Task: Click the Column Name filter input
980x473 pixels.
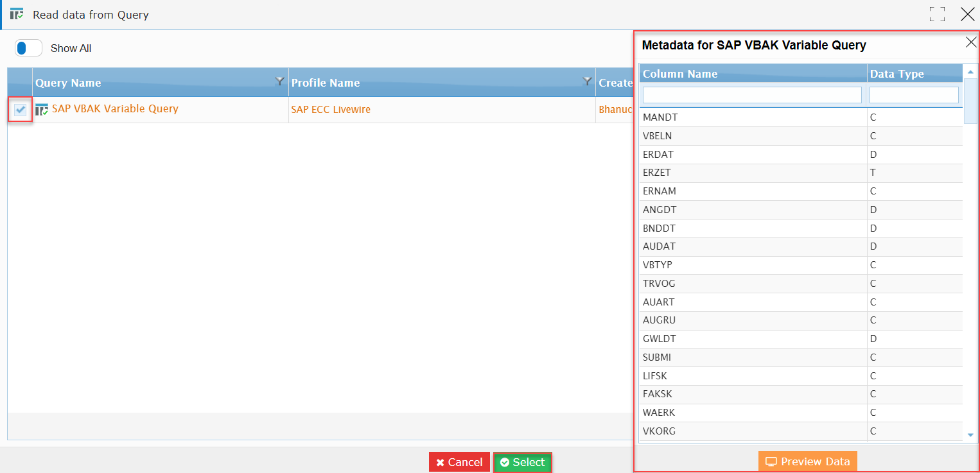Action: (x=752, y=95)
